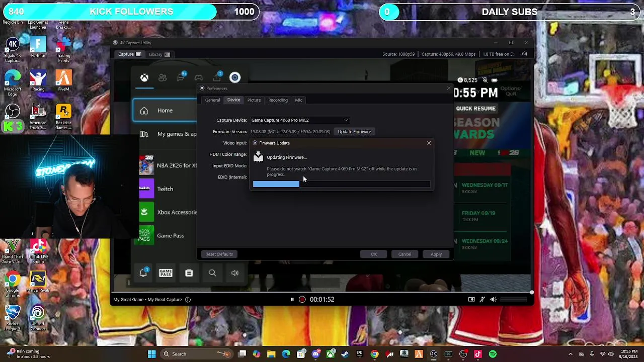Screen dimensions: 644x362
Task: Expand the Capture Device dropdown
Action: (x=299, y=120)
